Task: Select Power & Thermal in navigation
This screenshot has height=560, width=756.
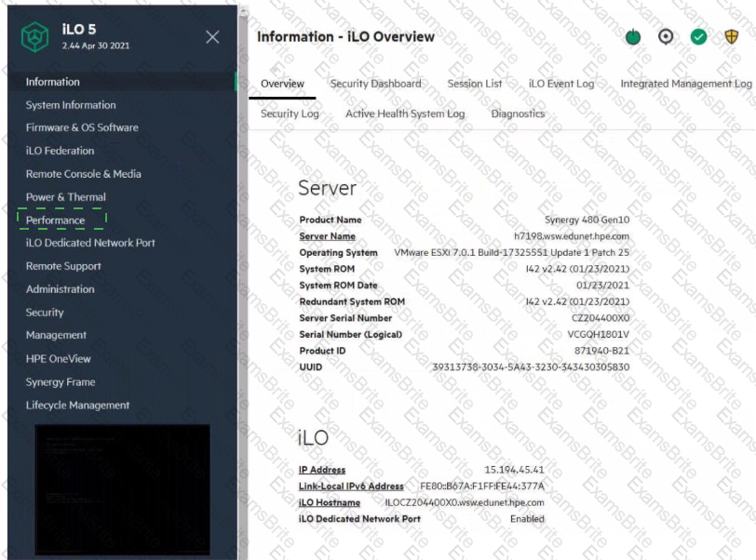Action: click(x=66, y=197)
